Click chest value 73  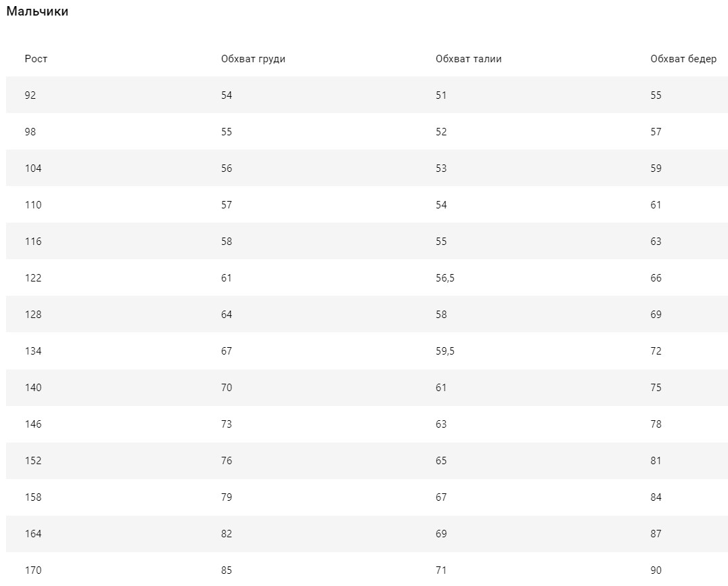tap(227, 424)
